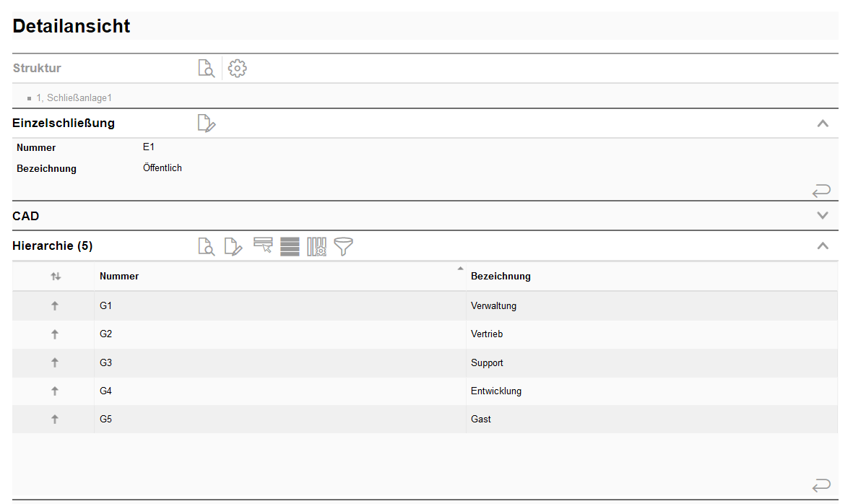Open Struktur settings gear

tap(238, 69)
